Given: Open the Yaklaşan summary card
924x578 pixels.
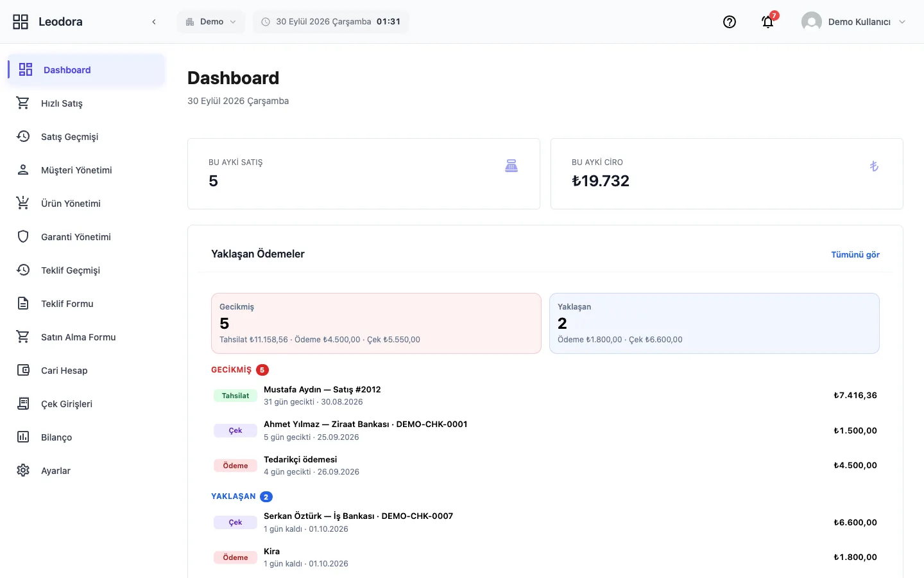Looking at the screenshot, I should 714,323.
